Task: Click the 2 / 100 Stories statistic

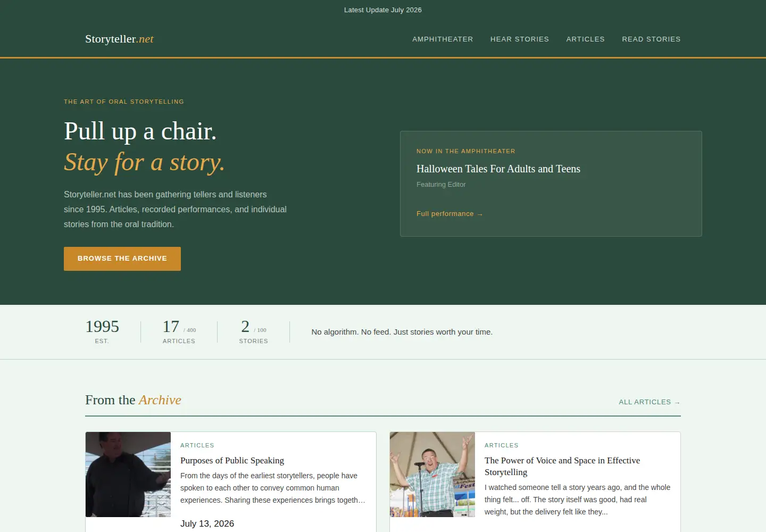Action: click(x=254, y=331)
